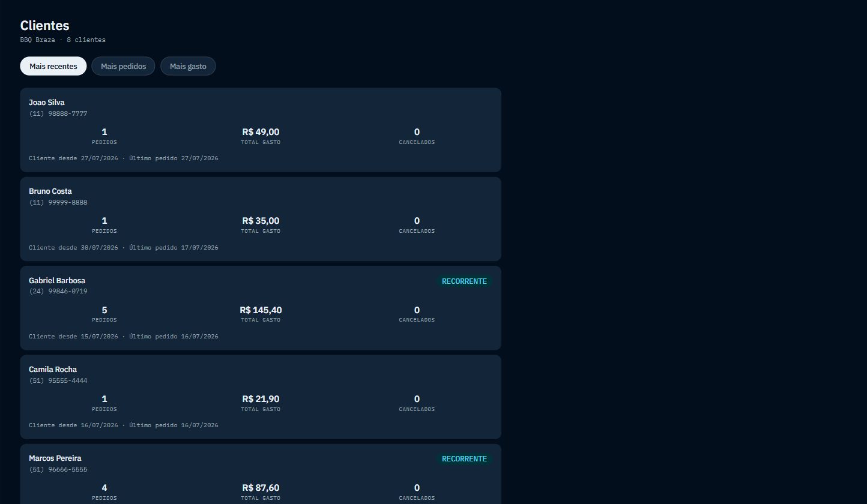Open the Marcos Pereira client name
This screenshot has height=504, width=867.
[55, 458]
